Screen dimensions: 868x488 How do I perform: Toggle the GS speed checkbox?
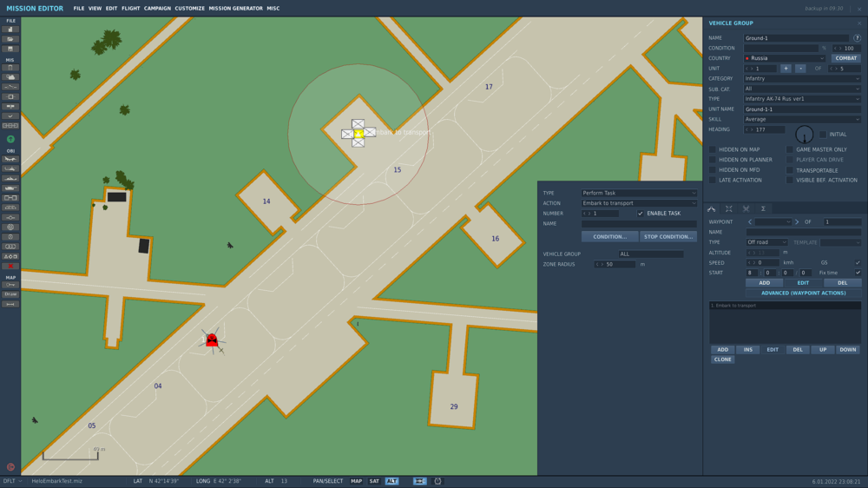[858, 262]
